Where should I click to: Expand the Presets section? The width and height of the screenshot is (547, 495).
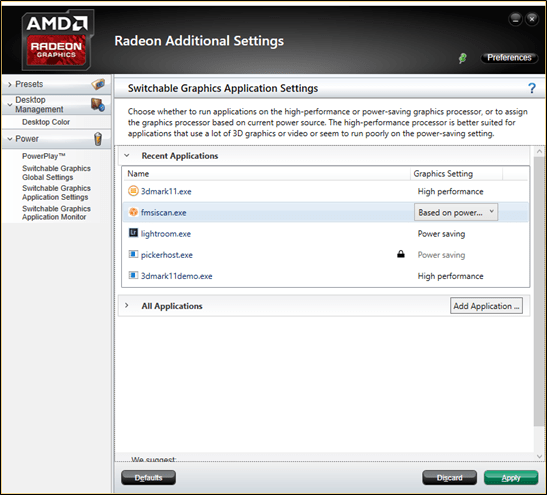pyautogui.click(x=10, y=84)
